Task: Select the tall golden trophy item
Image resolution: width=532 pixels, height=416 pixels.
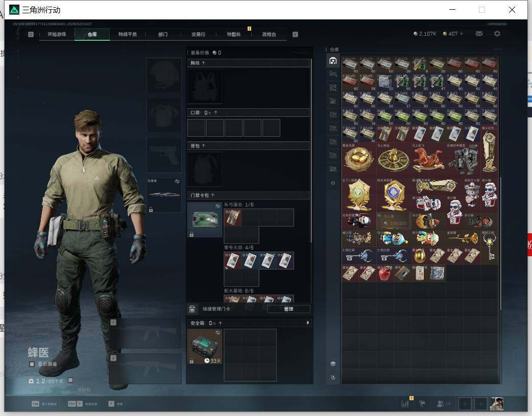Action: tap(489, 151)
